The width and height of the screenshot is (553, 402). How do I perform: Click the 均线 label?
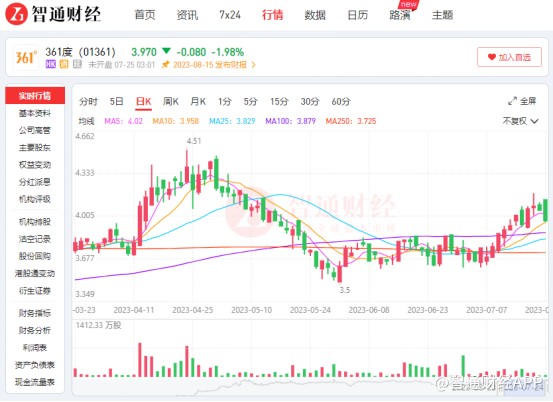pyautogui.click(x=86, y=121)
